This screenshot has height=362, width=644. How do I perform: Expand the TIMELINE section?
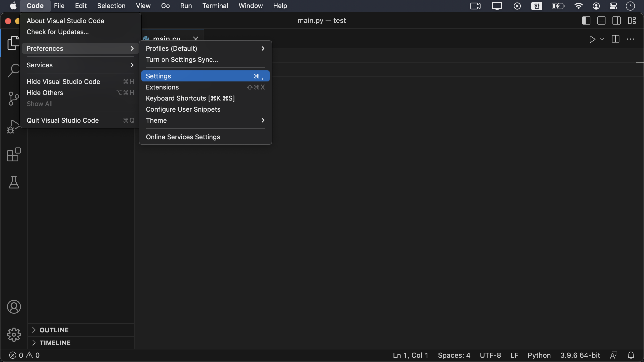55,343
